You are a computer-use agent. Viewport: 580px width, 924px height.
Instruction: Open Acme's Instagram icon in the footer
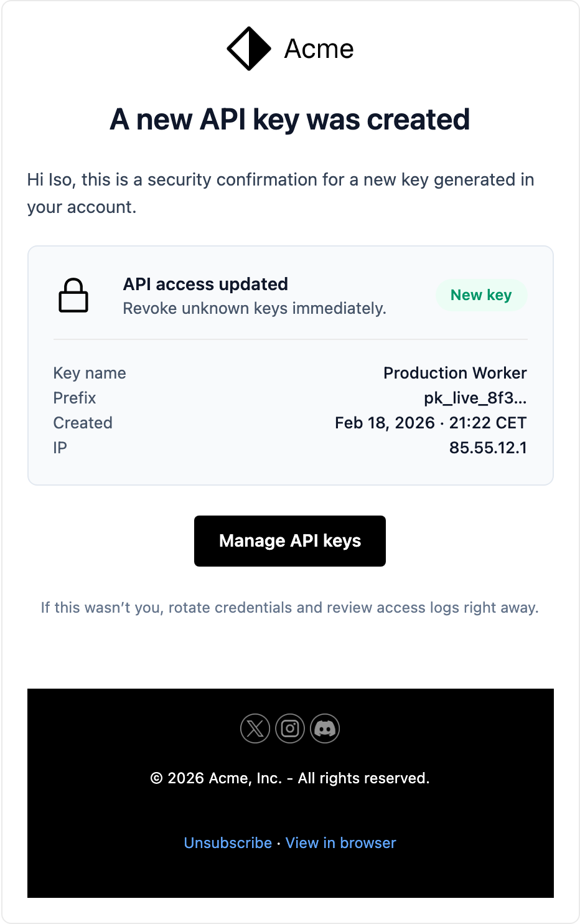(x=290, y=728)
